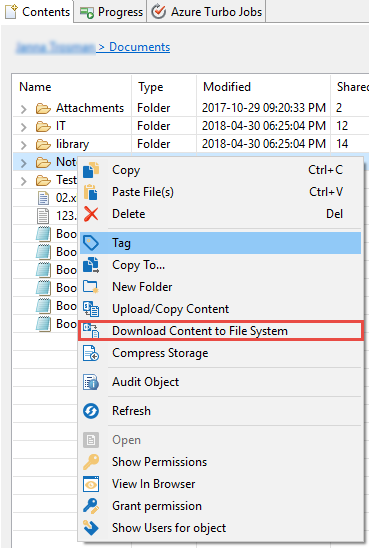Click the Attachments folder icon
The width and height of the screenshot is (369, 548).
43,108
